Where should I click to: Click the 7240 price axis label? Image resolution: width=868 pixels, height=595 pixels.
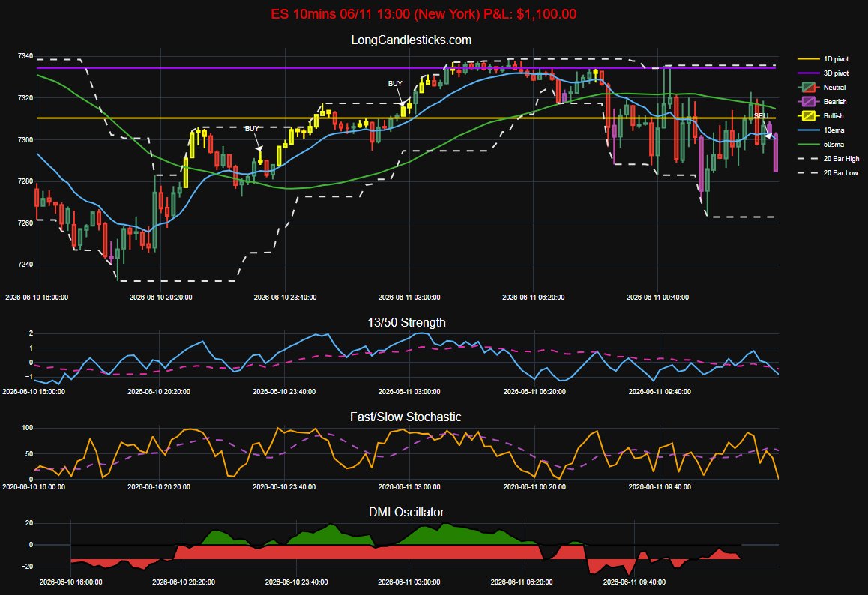[25, 265]
